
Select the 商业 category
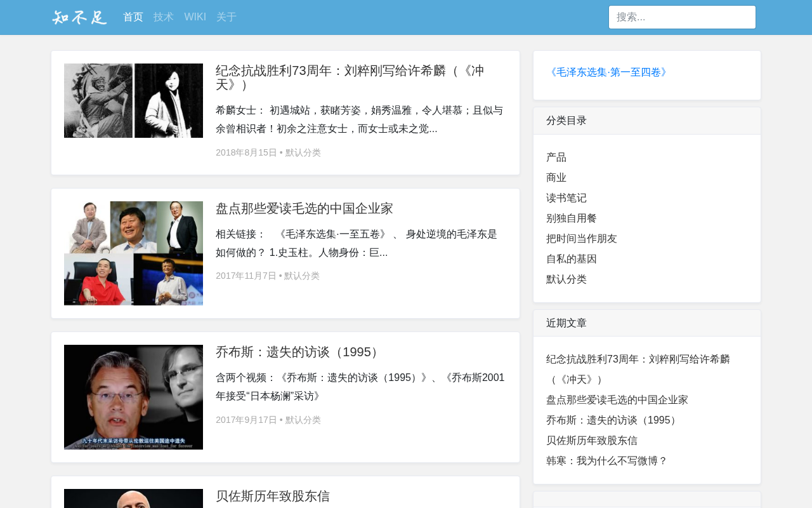coord(556,178)
